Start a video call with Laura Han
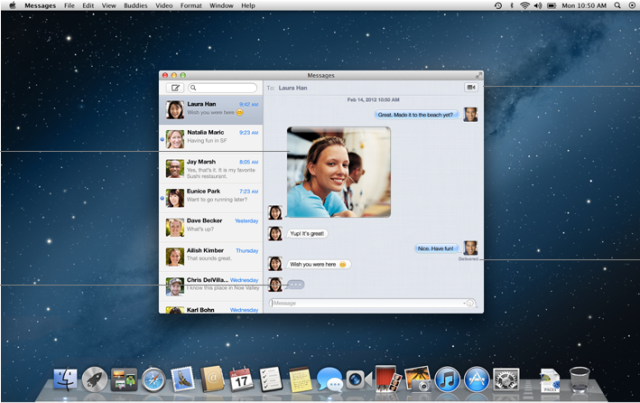The image size is (640, 403). pos(470,88)
